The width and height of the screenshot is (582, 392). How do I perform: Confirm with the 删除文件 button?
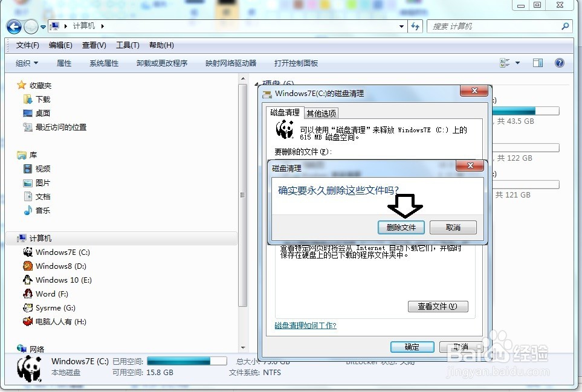(401, 227)
